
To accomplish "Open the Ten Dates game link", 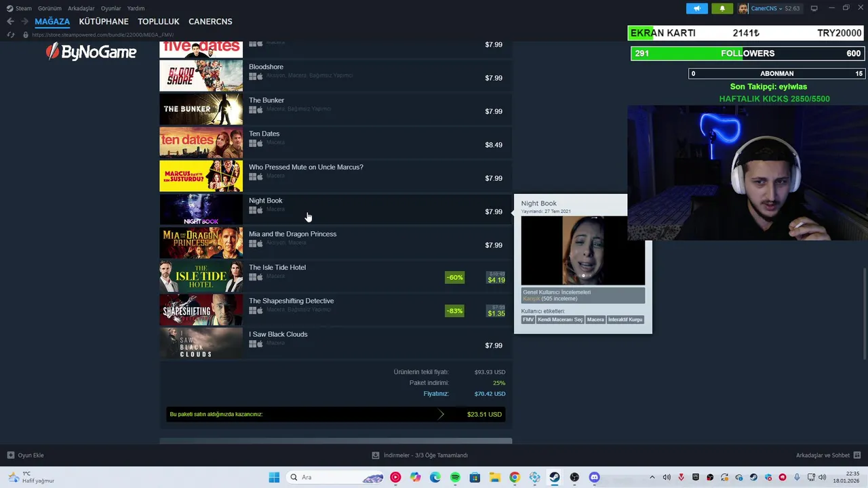I will click(264, 134).
